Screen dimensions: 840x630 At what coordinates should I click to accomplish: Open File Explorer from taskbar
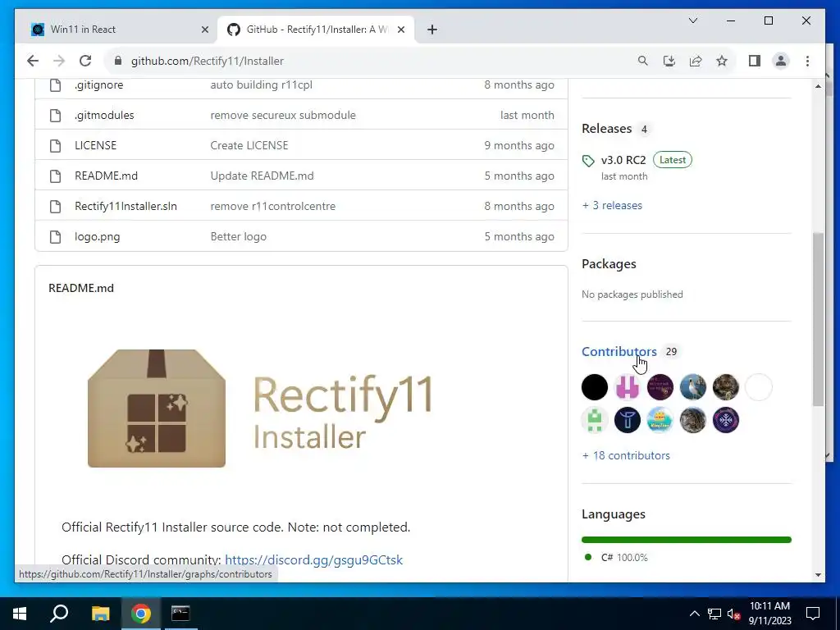pos(100,614)
